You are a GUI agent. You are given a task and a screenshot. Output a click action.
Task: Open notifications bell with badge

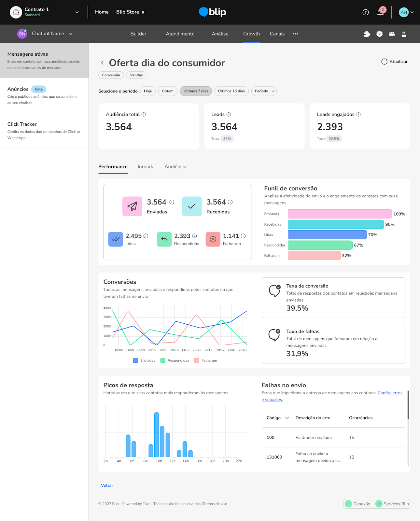(x=380, y=12)
